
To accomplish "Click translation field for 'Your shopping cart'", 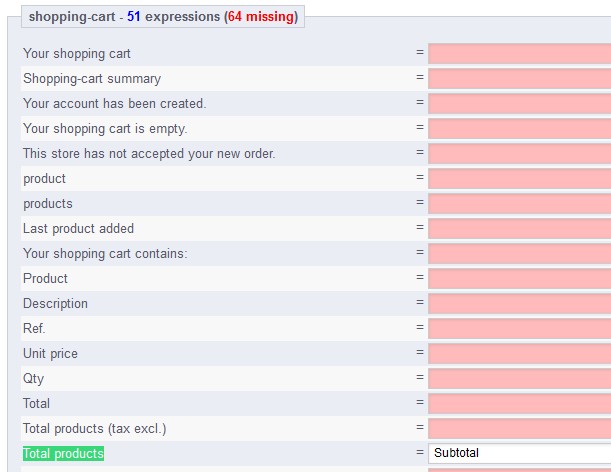I will coord(519,54).
